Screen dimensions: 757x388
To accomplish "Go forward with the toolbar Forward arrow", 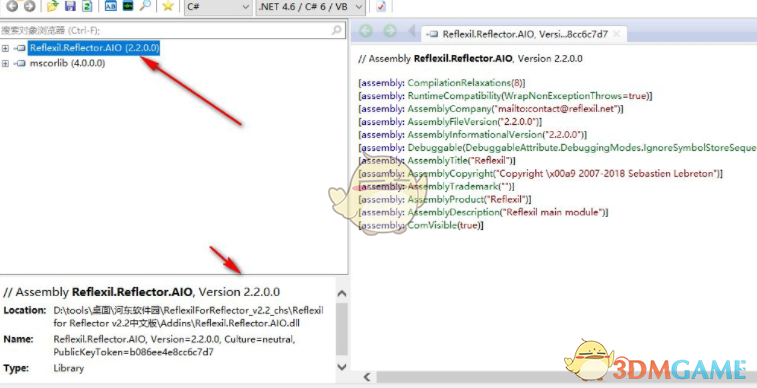I will [x=29, y=6].
